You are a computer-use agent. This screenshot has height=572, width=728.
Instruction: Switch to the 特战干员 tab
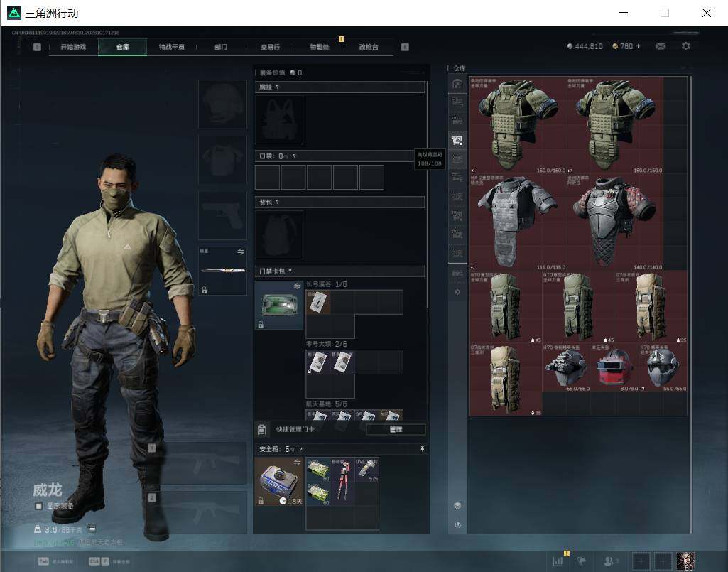[x=172, y=47]
